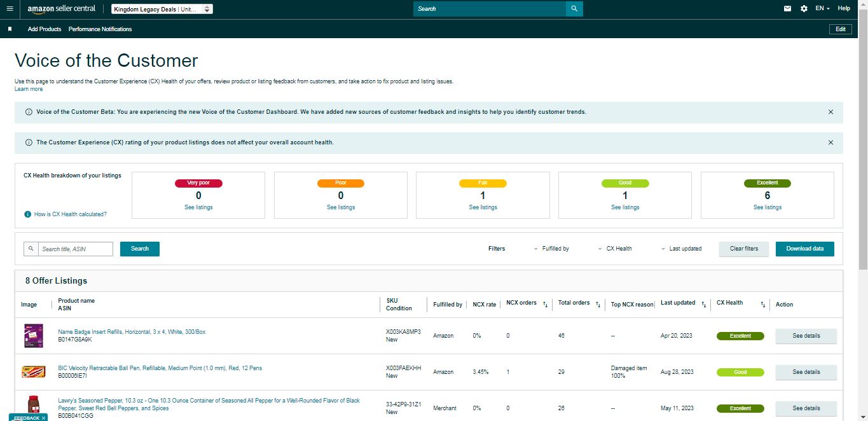Image resolution: width=868 pixels, height=421 pixels.
Task: Click the Name Badge Insert Refills thumbnail
Action: point(33,335)
